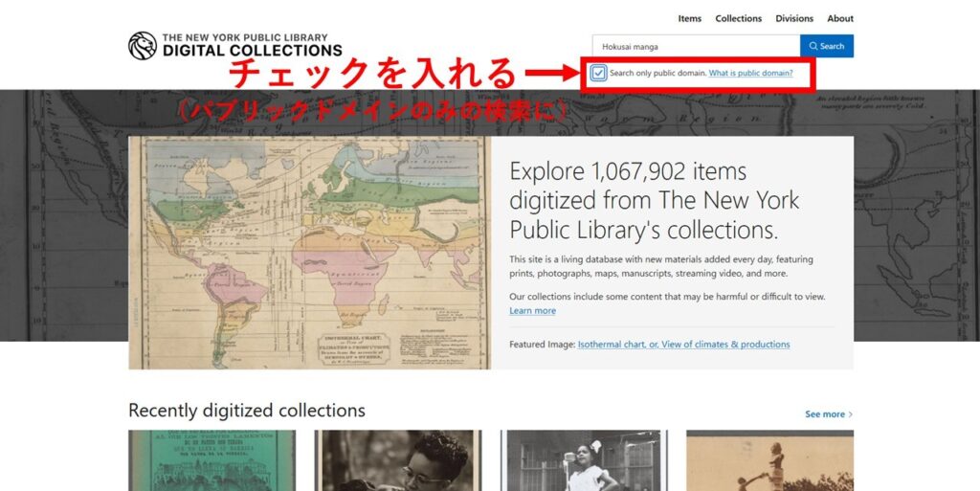Open What is public domain? link
Screen dimensions: 980x491
click(x=750, y=73)
